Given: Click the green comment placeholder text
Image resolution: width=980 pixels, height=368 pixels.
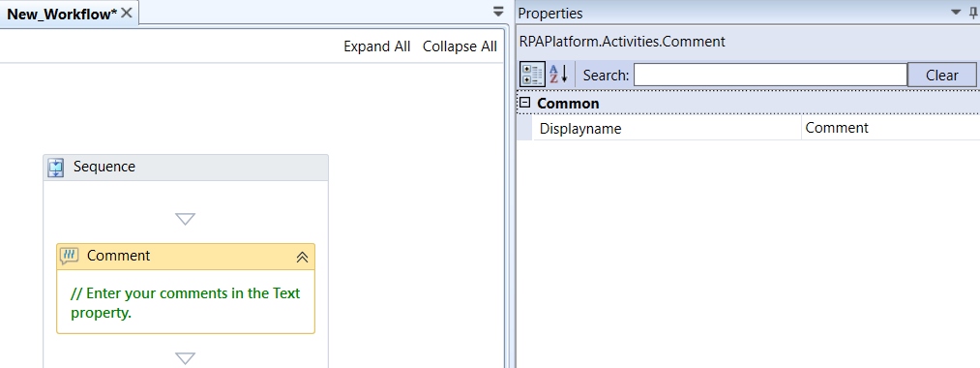Looking at the screenshot, I should coord(186,303).
